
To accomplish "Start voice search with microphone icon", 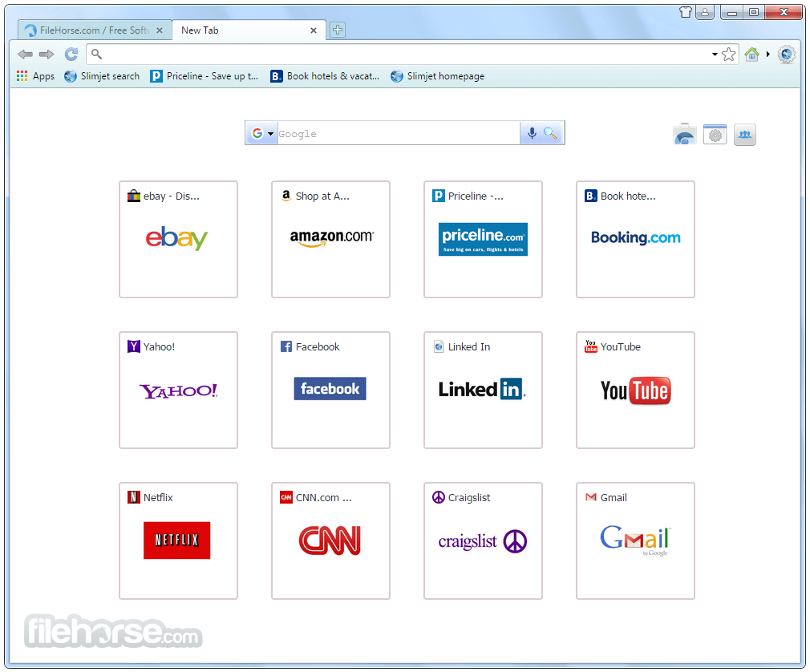I will tap(532, 133).
